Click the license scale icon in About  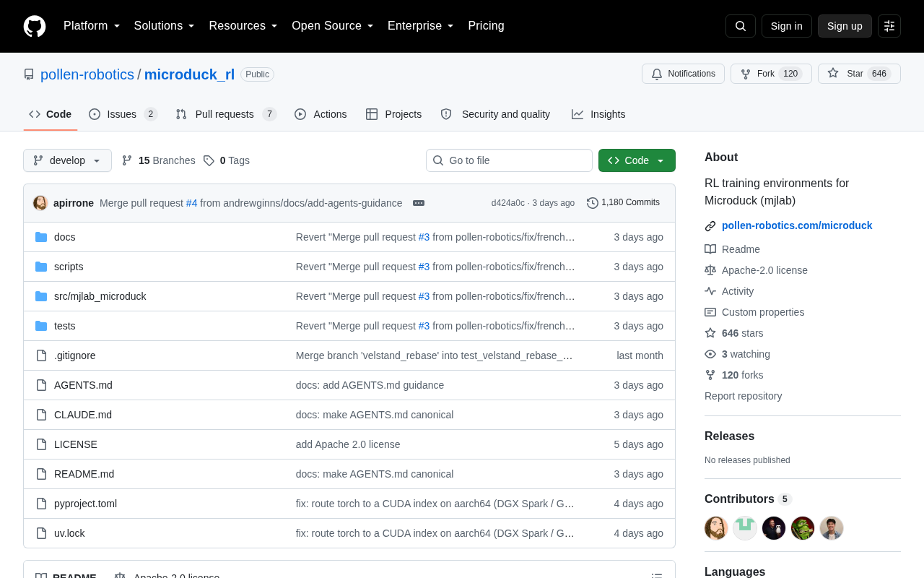tap(710, 270)
